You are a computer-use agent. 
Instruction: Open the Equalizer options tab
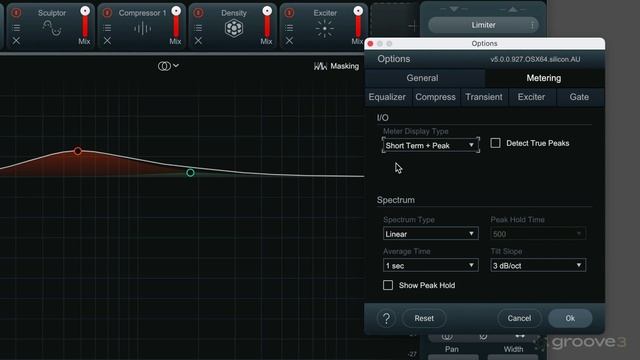pos(387,97)
